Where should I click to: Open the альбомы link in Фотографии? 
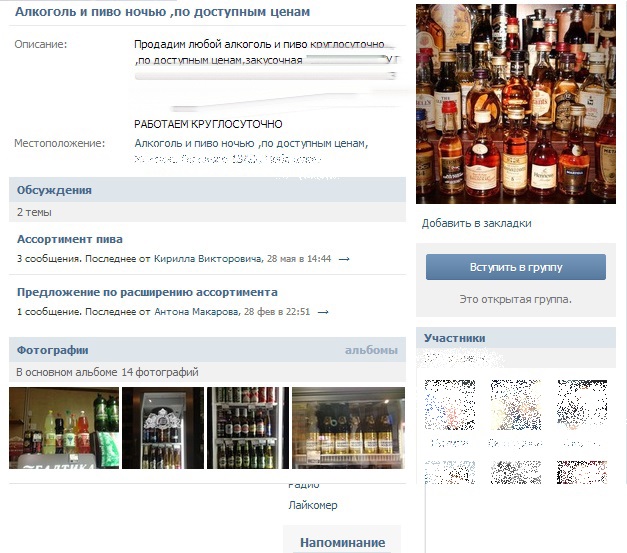click(x=371, y=350)
